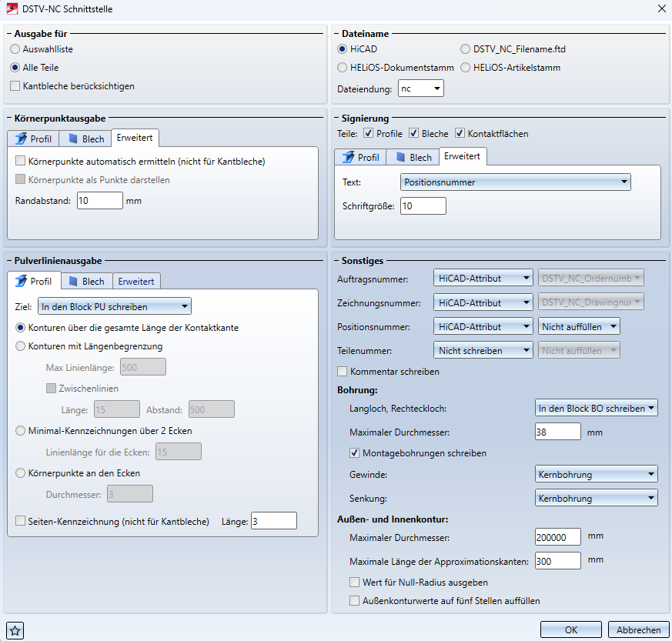The height and width of the screenshot is (641, 672).
Task: Open Erweitert tab in Pulverlinienausgabe
Action: point(136,281)
